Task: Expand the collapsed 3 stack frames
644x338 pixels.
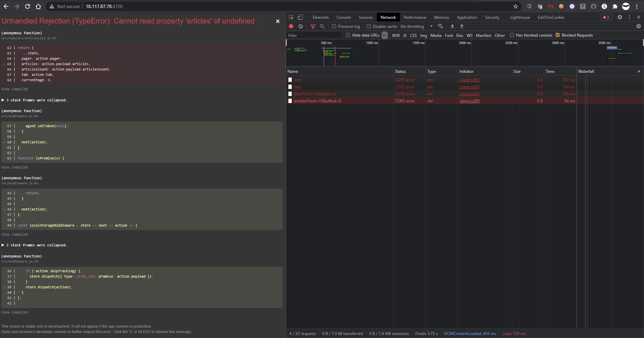Action: [x=35, y=100]
